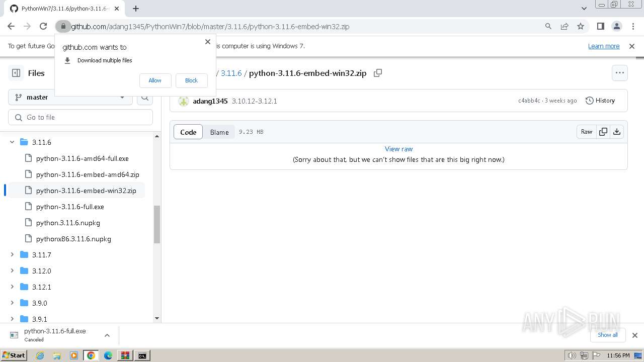The width and height of the screenshot is (644, 362).
Task: Select the PythonWin7 GitHub tab
Action: [x=64, y=9]
